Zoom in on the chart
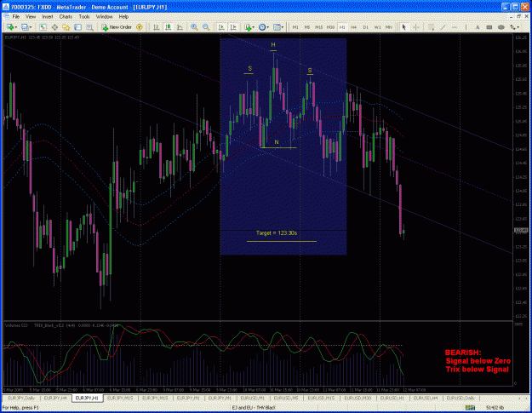The image size is (532, 413). 194,27
